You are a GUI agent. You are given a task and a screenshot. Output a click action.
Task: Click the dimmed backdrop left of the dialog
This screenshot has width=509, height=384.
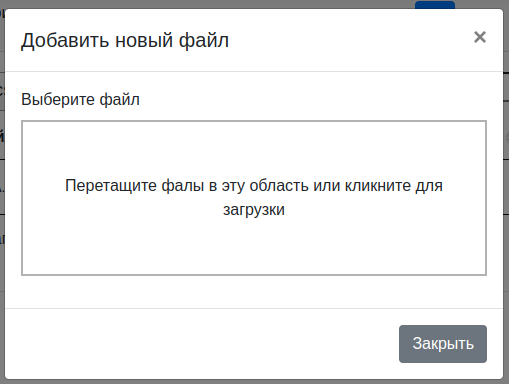click(2, 267)
